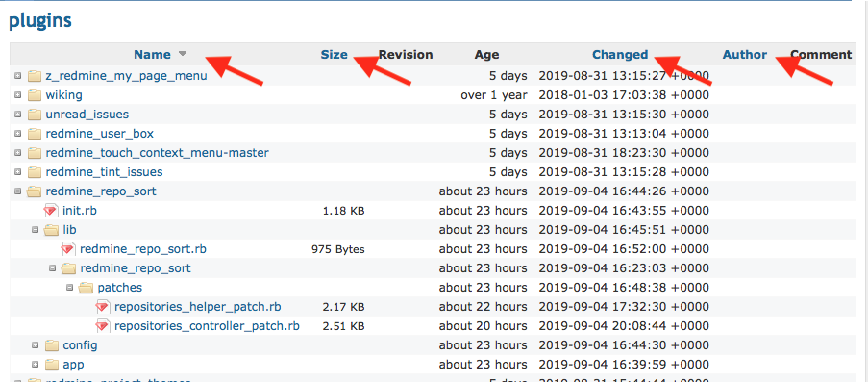Sort files by Author column
Viewport: 868px width, 382px height.
pyautogui.click(x=745, y=54)
